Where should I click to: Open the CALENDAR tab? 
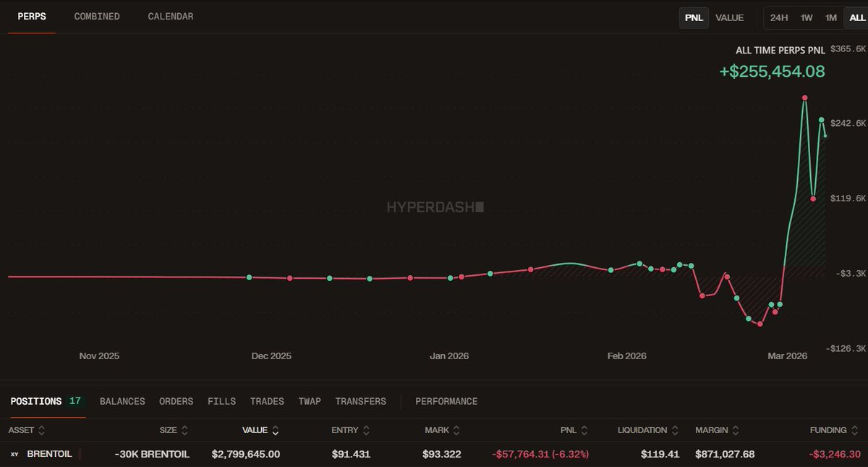click(170, 16)
